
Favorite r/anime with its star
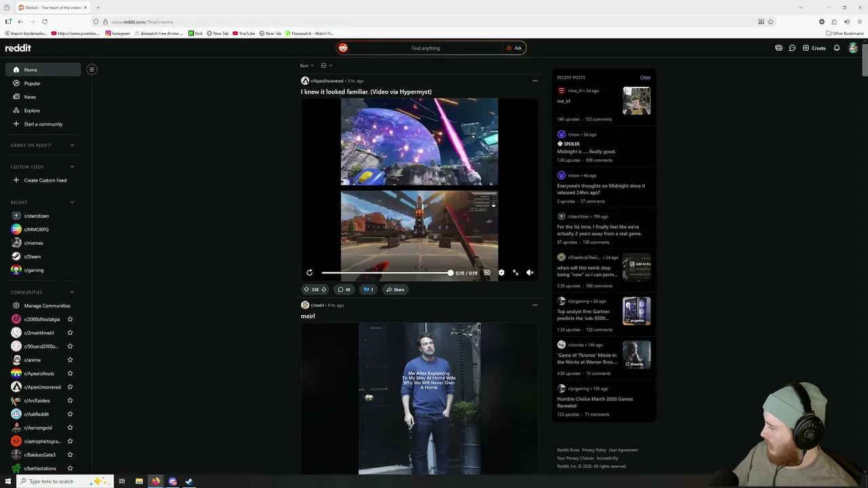pos(70,360)
